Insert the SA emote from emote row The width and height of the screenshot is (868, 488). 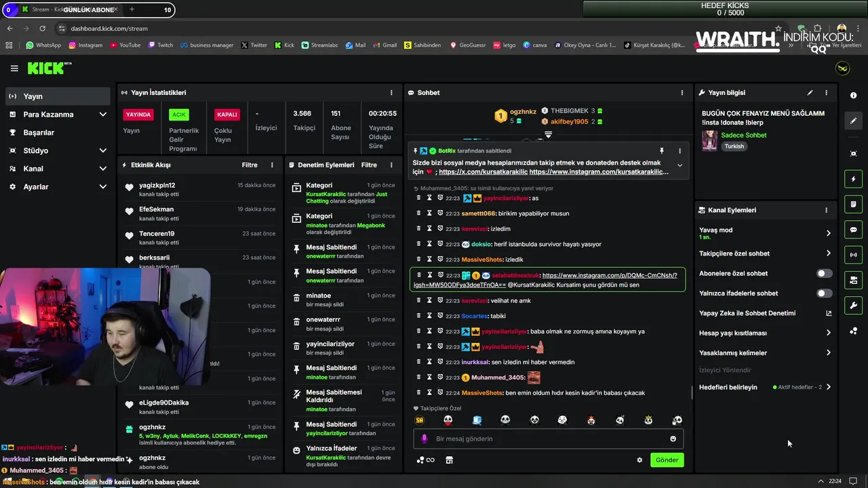click(x=419, y=420)
